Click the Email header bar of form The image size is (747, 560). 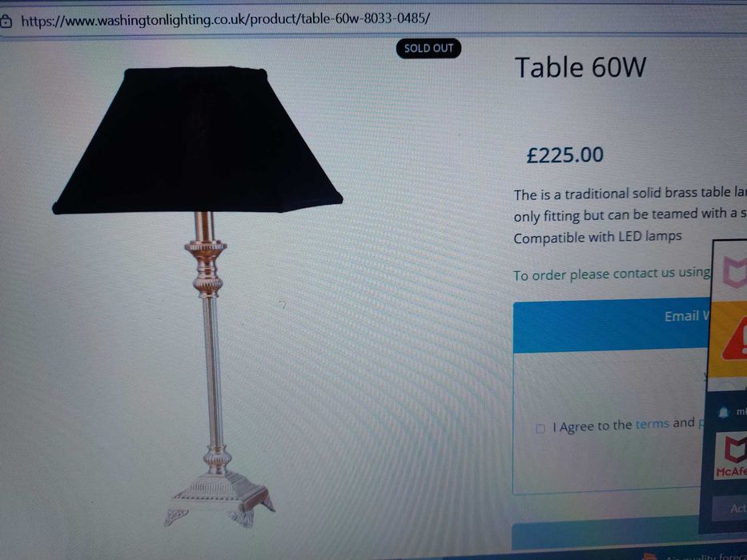pyautogui.click(x=612, y=326)
